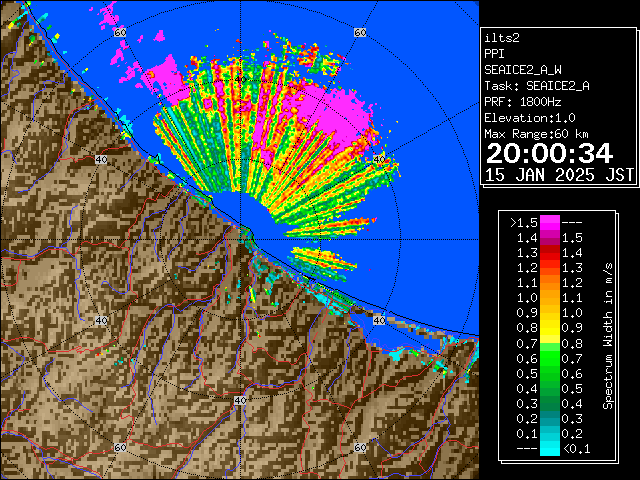Image resolution: width=640 pixels, height=480 pixels.
Task: Click the orange 1.1–1.2 legend color band
Action: (549, 283)
